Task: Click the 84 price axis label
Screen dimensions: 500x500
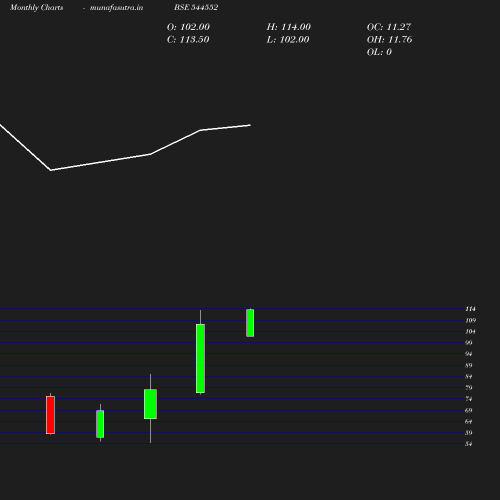Action: (x=469, y=377)
